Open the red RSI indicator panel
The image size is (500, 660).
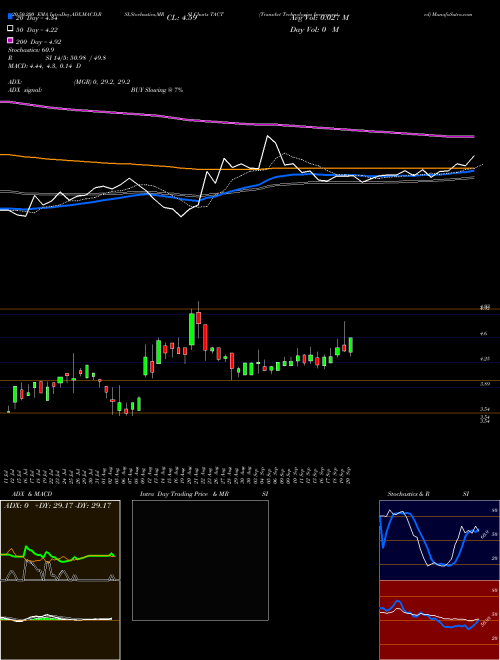pyautogui.click(x=439, y=620)
